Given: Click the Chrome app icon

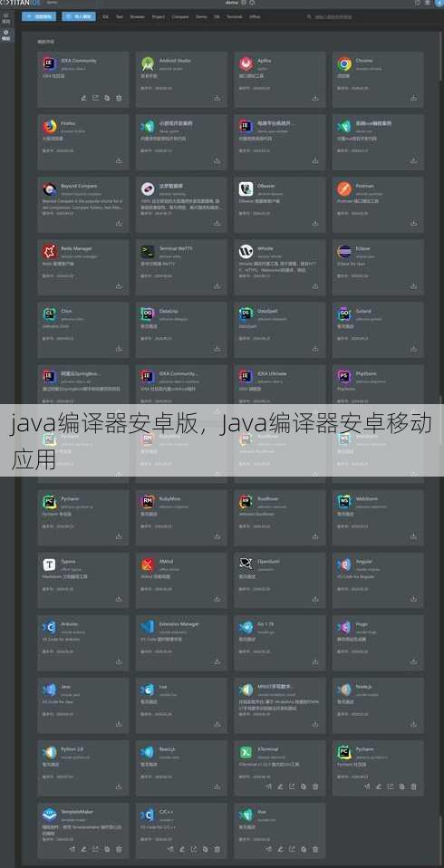Looking at the screenshot, I should tap(344, 64).
